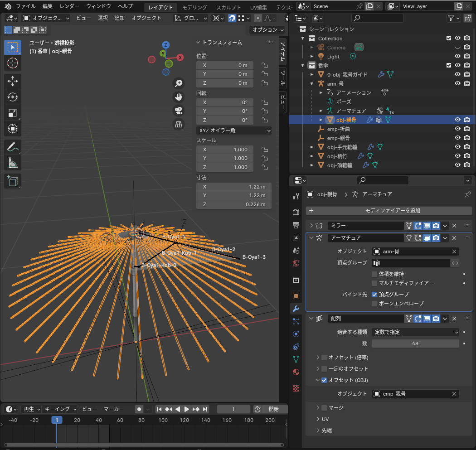The image size is (476, 450).
Task: Activate the 3D Cursor tool
Action: pyautogui.click(x=13, y=63)
